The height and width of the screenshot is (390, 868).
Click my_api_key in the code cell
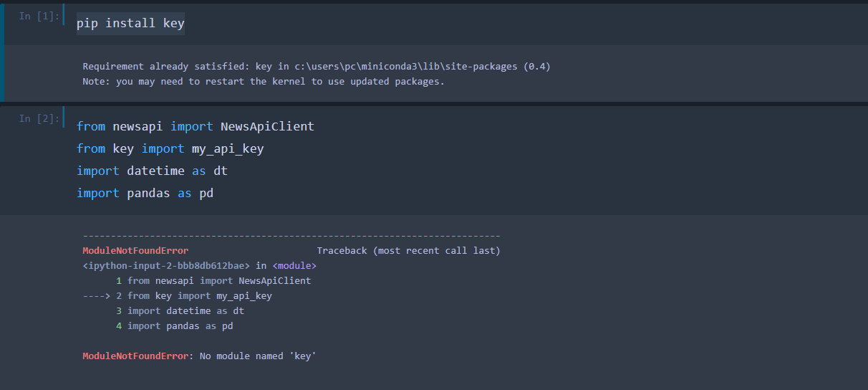coord(228,148)
